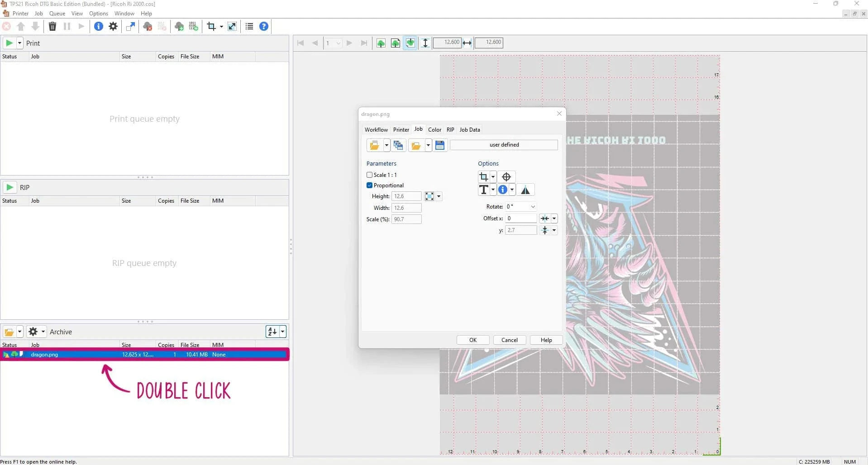Click the green Print queue start arrow
This screenshot has height=465, width=868.
coord(9,43)
